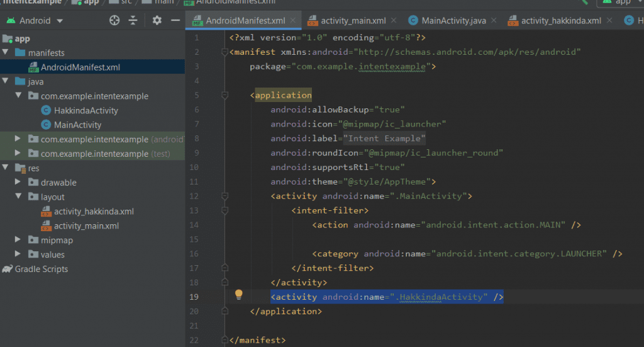
Task: Open HakkindaActivity class in project tree
Action: 86,110
